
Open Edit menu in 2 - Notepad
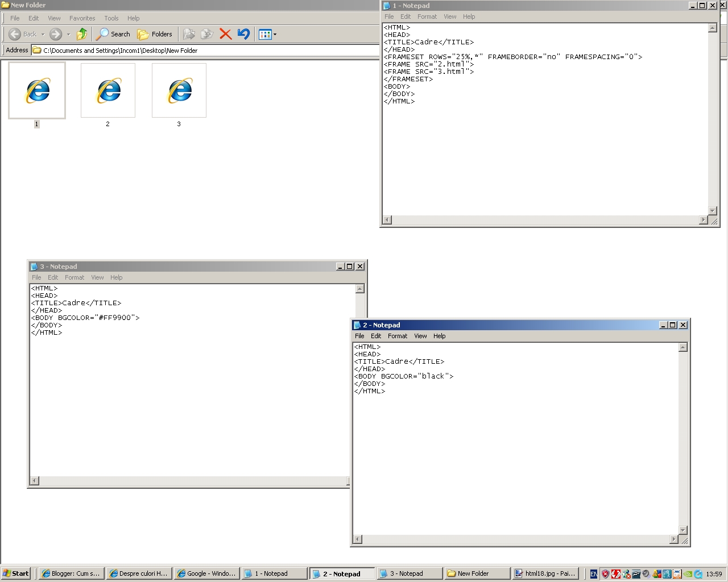pos(376,336)
